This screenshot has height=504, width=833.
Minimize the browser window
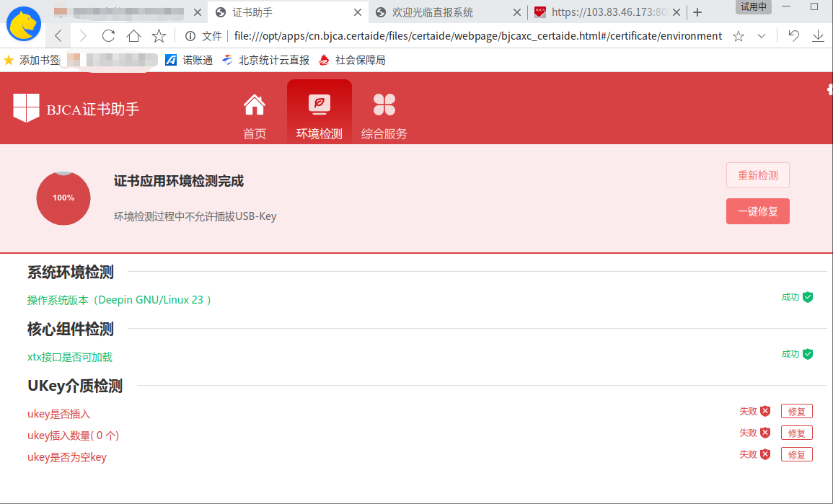tap(786, 6)
